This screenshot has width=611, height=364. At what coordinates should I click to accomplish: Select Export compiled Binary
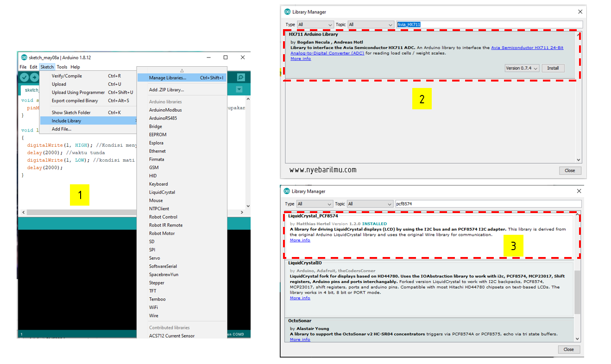pos(88,100)
